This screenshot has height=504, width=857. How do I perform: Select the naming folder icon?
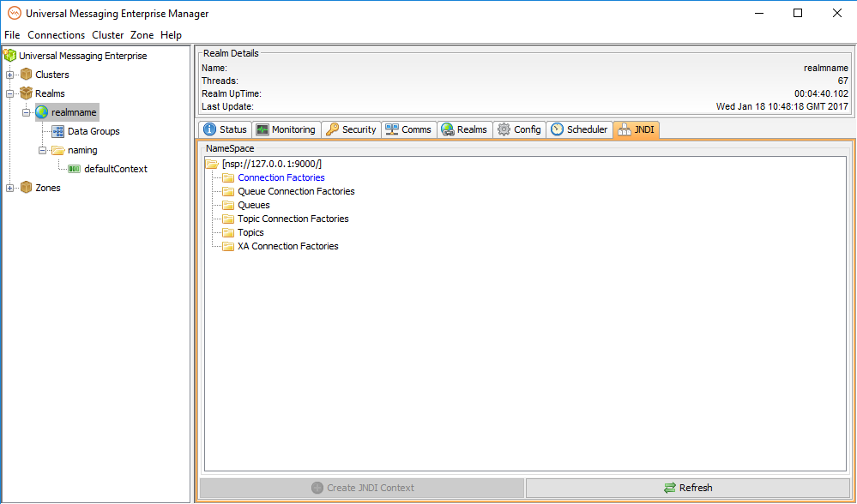[58, 150]
